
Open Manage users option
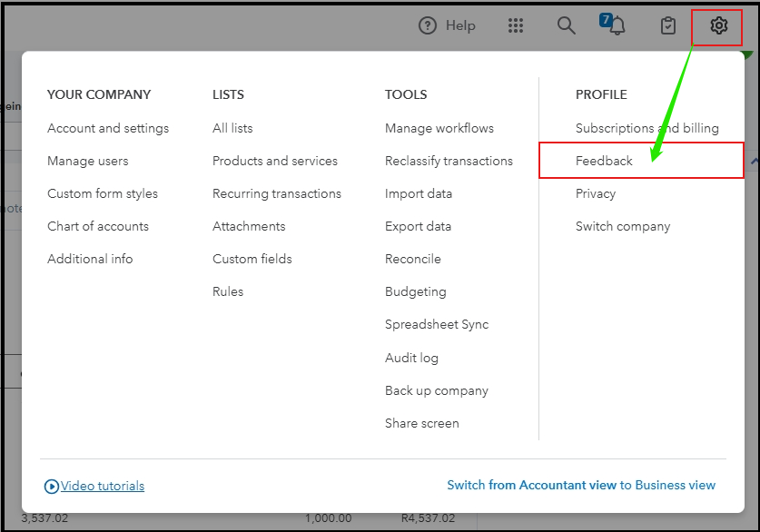[88, 161]
